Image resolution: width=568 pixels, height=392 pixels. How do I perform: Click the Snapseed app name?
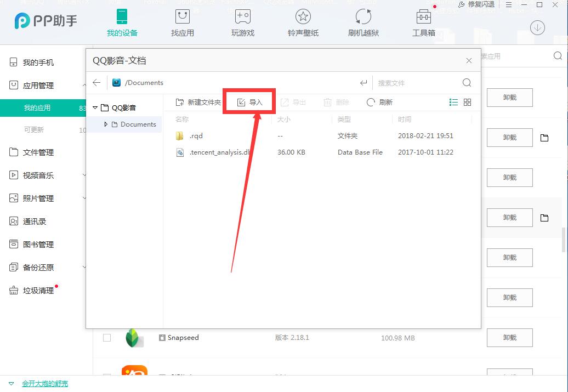point(183,338)
